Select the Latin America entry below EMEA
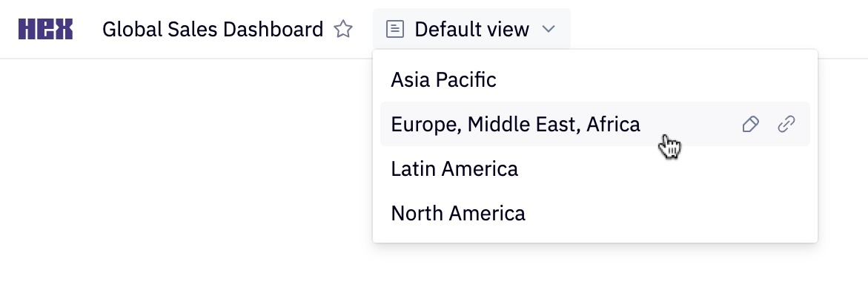Screen dimensions: 868x302 [x=454, y=168]
